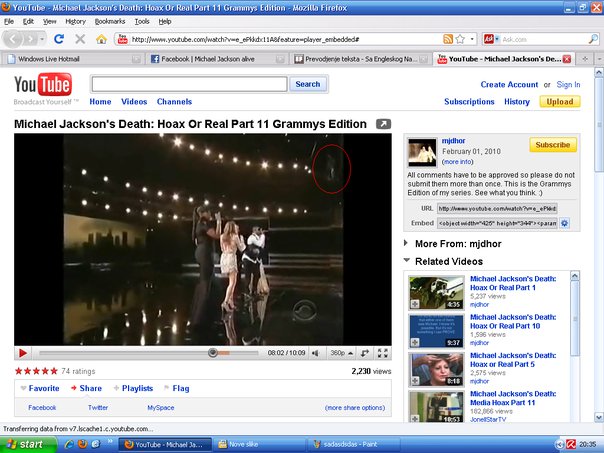The width and height of the screenshot is (604, 453).
Task: Launch Internet Explorer from quick launch
Action: pyautogui.click(x=69, y=444)
